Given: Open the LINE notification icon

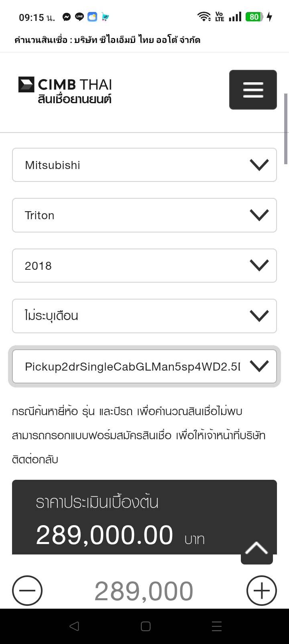Looking at the screenshot, I should tap(79, 17).
